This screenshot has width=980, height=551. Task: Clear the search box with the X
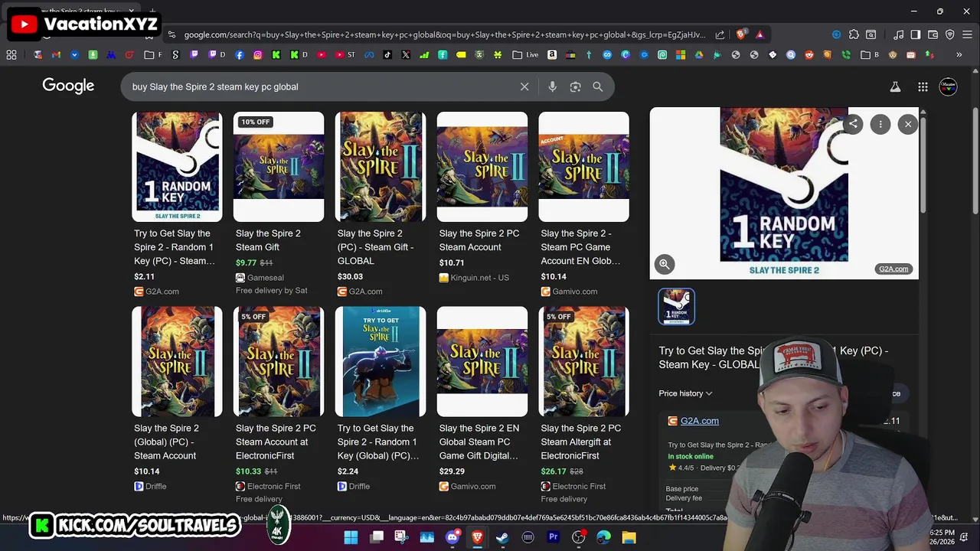point(524,86)
